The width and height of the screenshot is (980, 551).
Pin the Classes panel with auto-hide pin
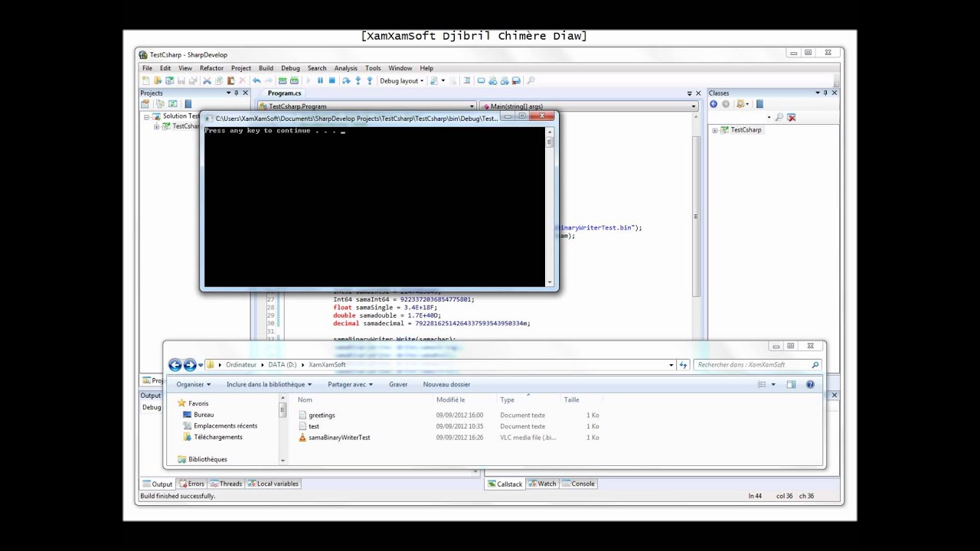pyautogui.click(x=825, y=93)
